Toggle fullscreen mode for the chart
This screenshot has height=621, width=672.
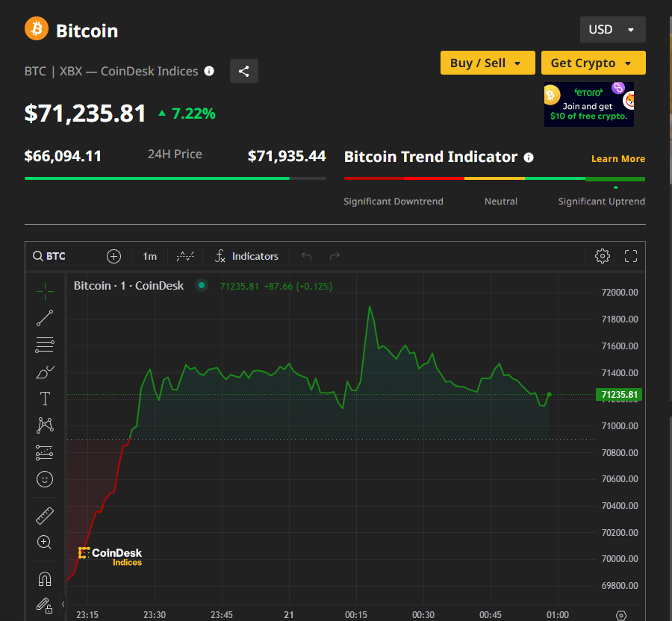tap(631, 256)
